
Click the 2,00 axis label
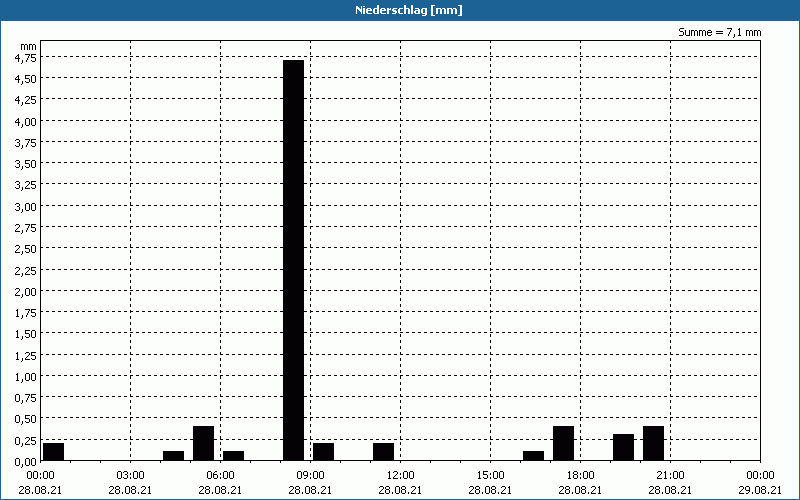26,291
